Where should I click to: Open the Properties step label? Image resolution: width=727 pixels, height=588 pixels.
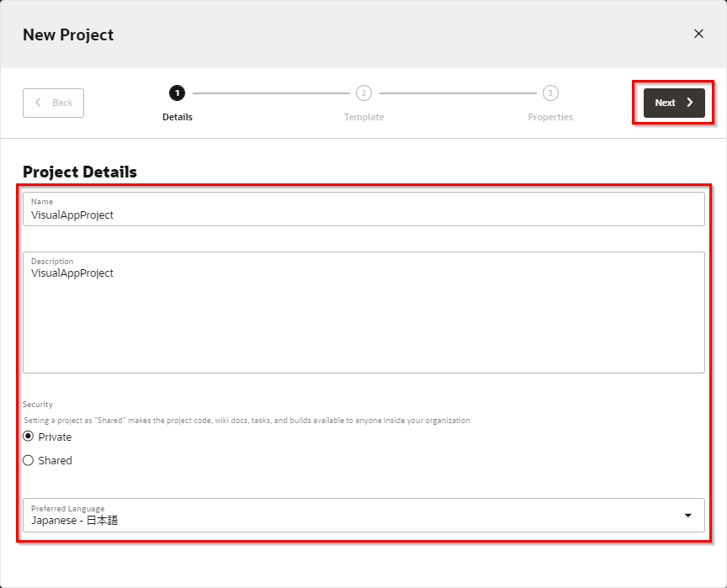pyautogui.click(x=550, y=117)
